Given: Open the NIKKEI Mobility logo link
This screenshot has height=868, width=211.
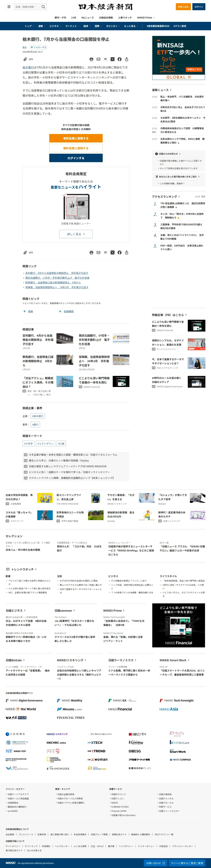Looking at the screenshot, I should click(x=70, y=701).
